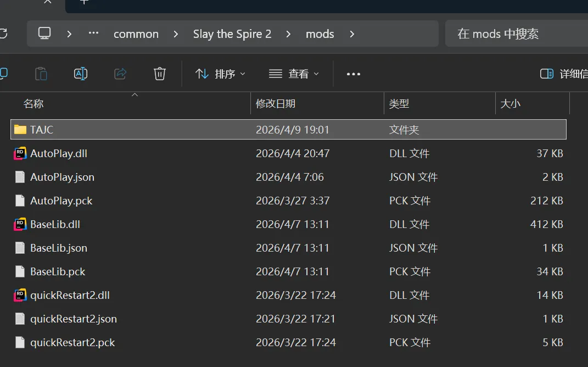Screen dimensions: 588x367
Task: Click the Rename icon in toolbar
Action: pyautogui.click(x=81, y=74)
